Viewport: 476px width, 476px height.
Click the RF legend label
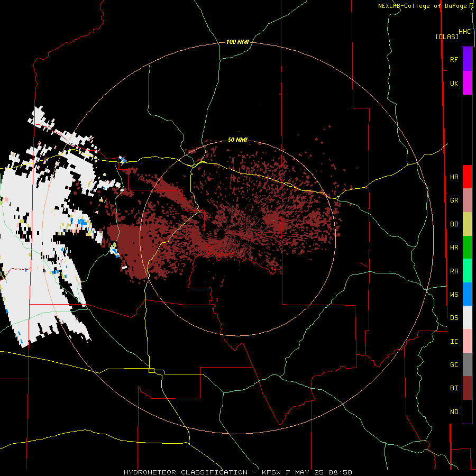point(454,59)
